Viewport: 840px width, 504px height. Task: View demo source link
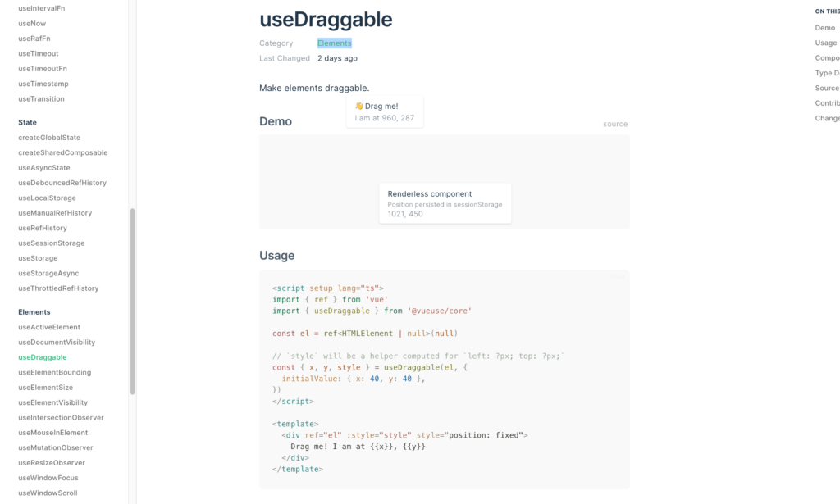(615, 124)
